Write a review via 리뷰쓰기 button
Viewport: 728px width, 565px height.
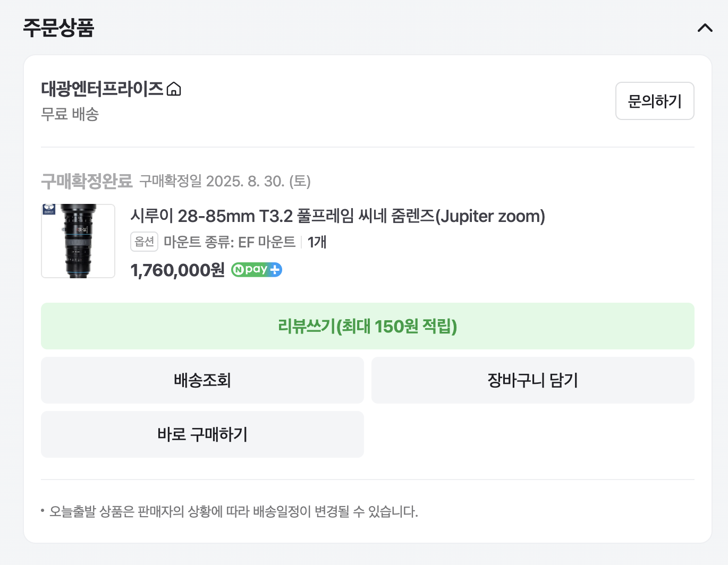(x=367, y=326)
